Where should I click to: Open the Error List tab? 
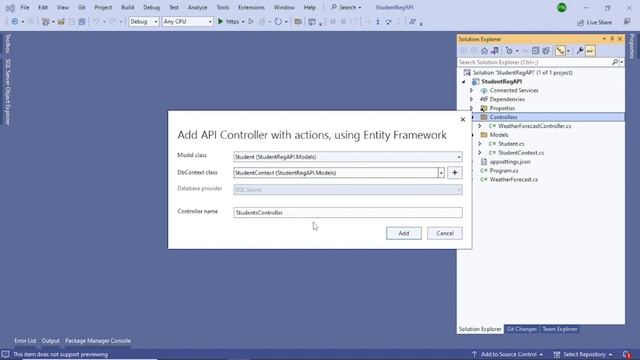click(x=25, y=341)
